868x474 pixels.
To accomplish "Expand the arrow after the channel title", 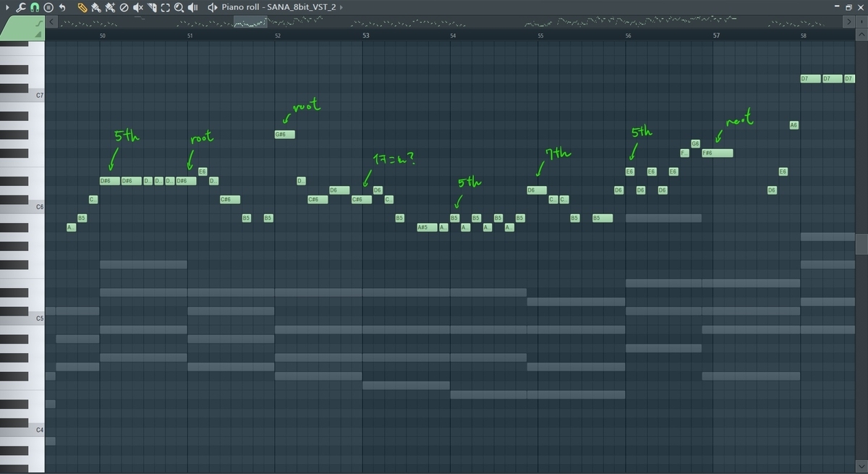I will (x=341, y=7).
